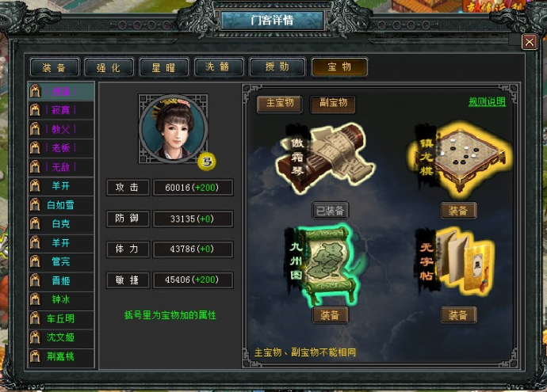
Task: Select retainer 老板 in the list
Action: pyautogui.click(x=61, y=148)
